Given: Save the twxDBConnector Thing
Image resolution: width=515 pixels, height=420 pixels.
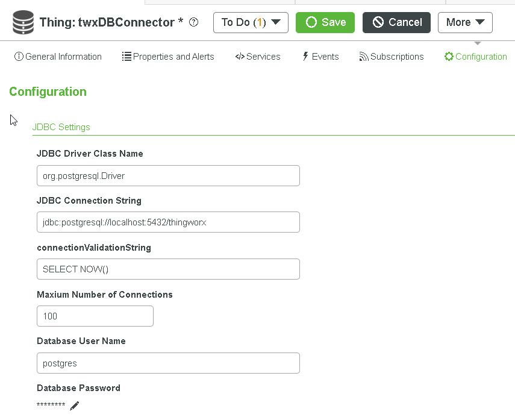Looking at the screenshot, I should click(325, 22).
